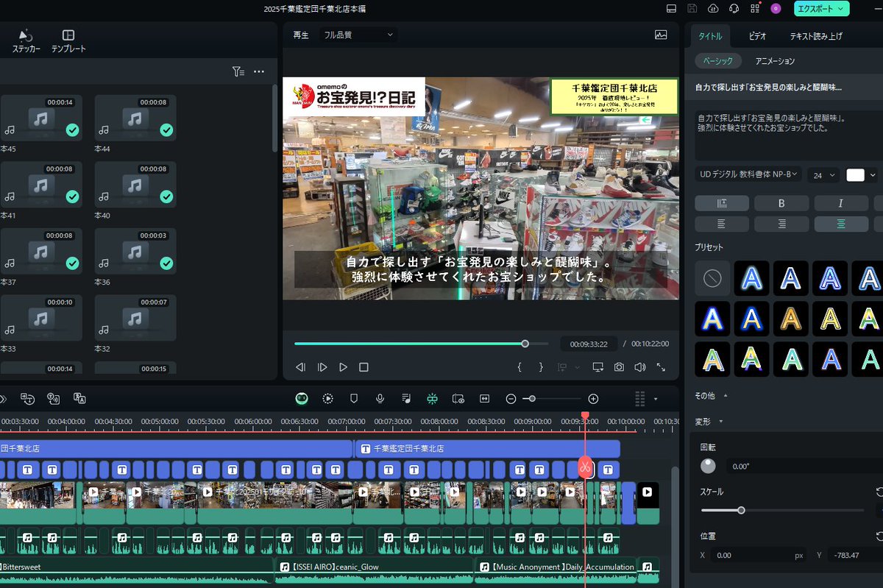Open the フル品質 playback quality dropdown
883x588 pixels.
pyautogui.click(x=359, y=35)
